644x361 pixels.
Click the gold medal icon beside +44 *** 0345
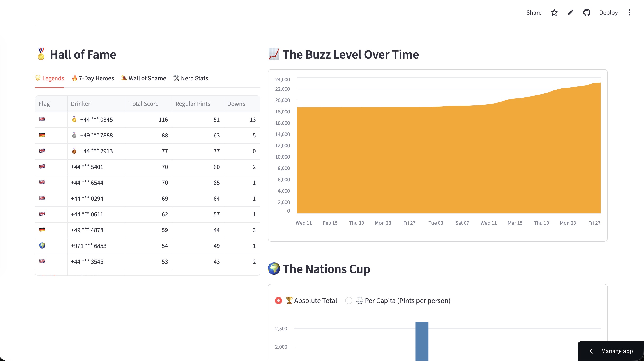point(74,119)
